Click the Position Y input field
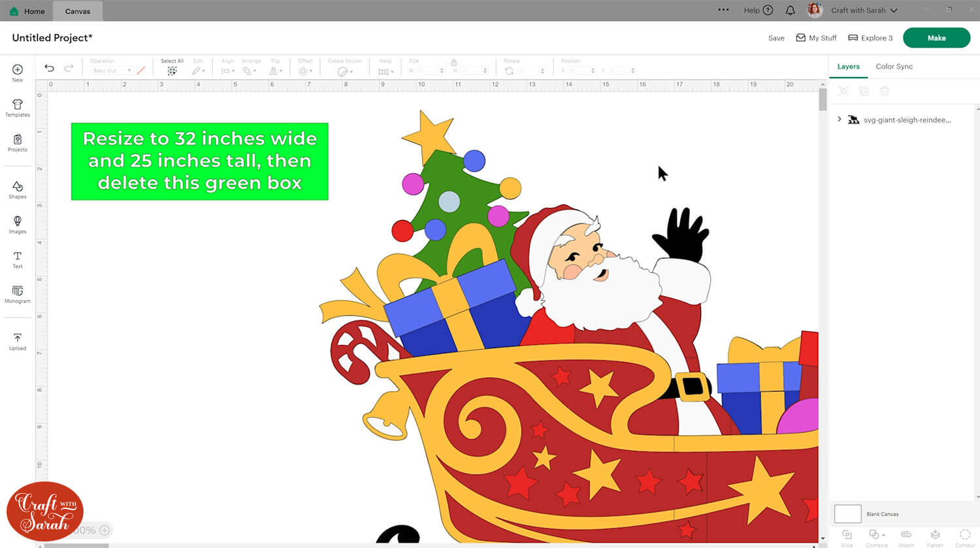Viewport: 980px width, 548px height. point(621,71)
